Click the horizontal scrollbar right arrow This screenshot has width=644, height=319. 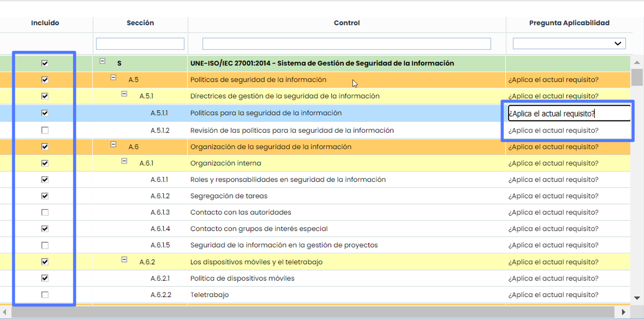point(623,312)
